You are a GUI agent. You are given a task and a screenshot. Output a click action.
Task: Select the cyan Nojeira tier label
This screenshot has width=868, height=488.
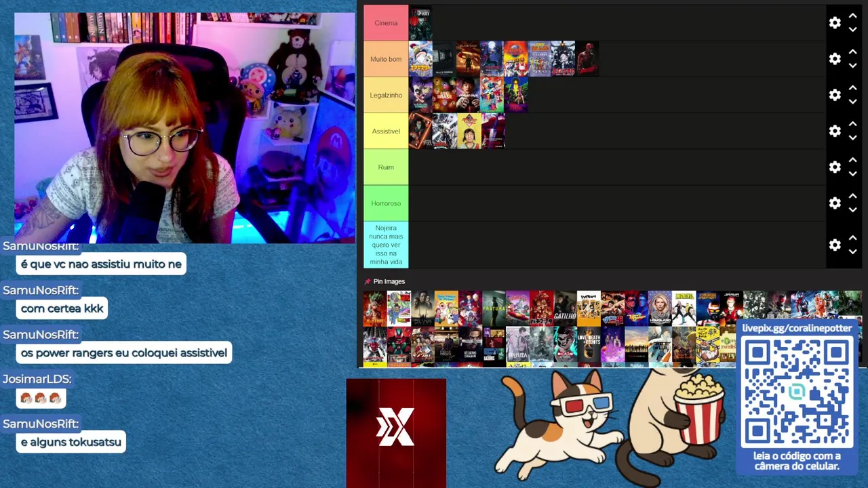[386, 245]
